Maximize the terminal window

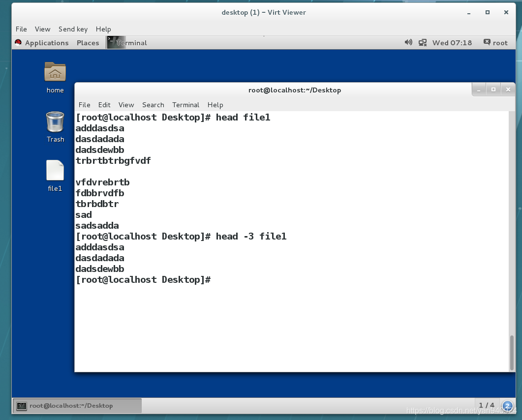coord(493,90)
